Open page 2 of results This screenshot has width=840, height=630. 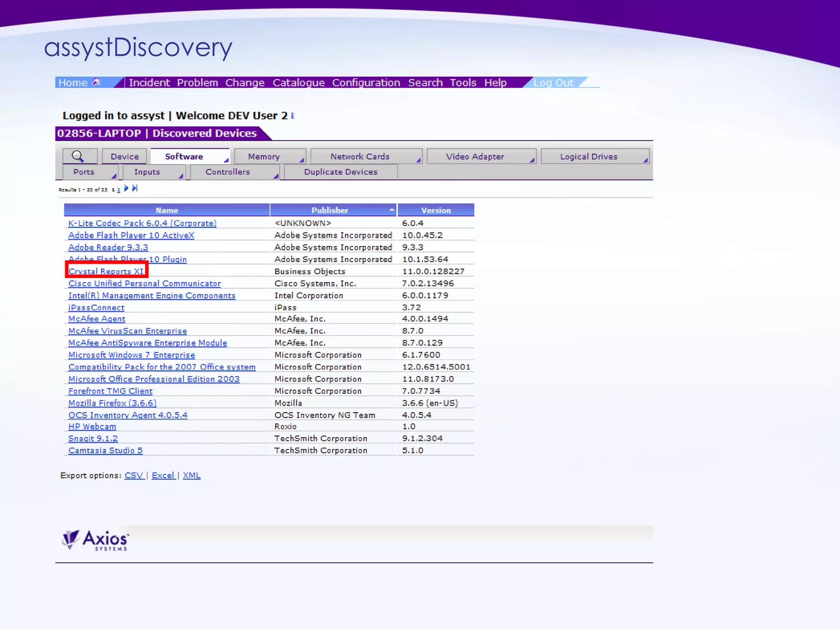(119, 190)
